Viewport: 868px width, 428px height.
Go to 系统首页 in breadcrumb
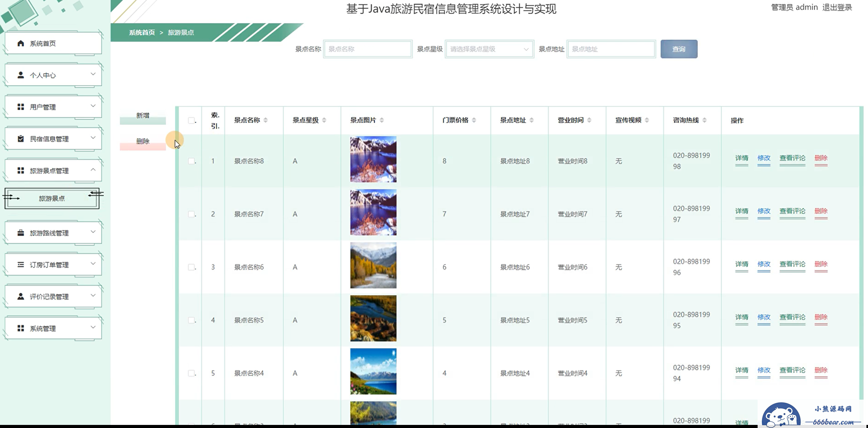pyautogui.click(x=142, y=32)
